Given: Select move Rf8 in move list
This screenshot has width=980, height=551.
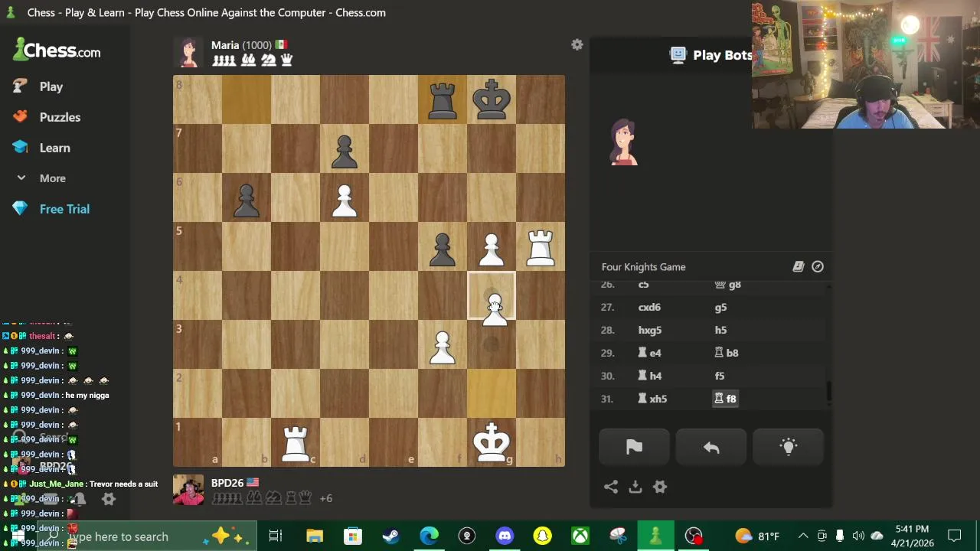Looking at the screenshot, I should 725,399.
